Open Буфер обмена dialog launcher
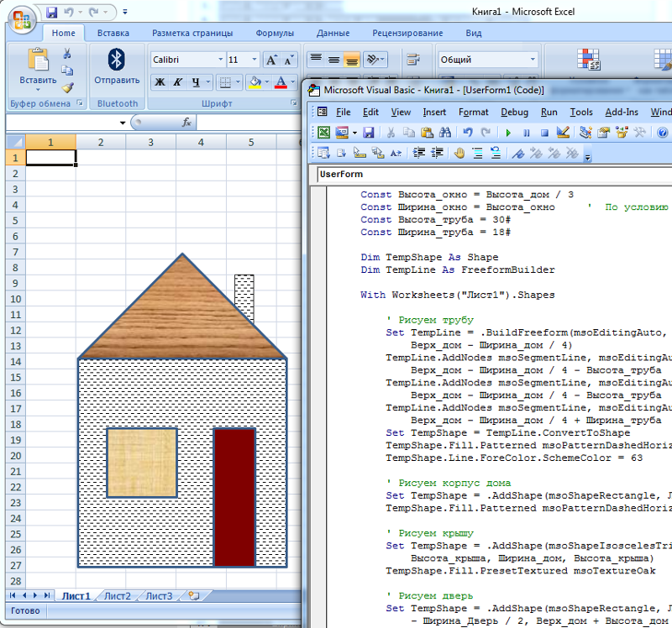The height and width of the screenshot is (628, 672). pos(80,102)
